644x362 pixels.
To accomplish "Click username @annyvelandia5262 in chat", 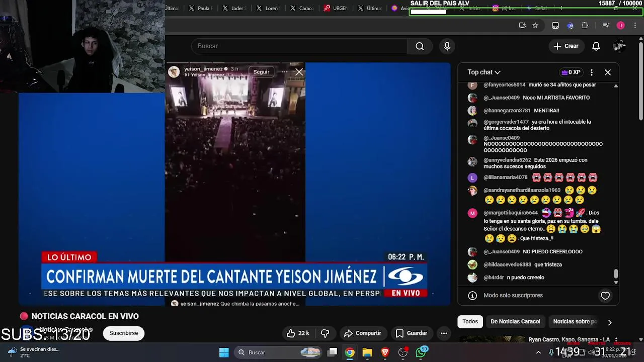I will pos(507,160).
